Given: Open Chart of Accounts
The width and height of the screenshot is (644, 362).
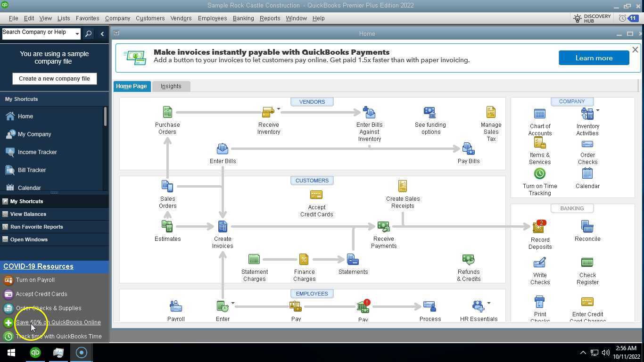Looking at the screenshot, I should (540, 114).
